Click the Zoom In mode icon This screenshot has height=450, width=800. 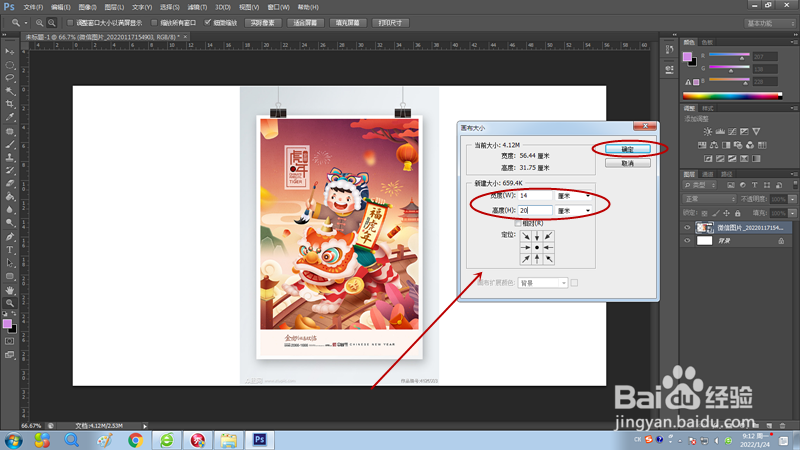[x=39, y=23]
